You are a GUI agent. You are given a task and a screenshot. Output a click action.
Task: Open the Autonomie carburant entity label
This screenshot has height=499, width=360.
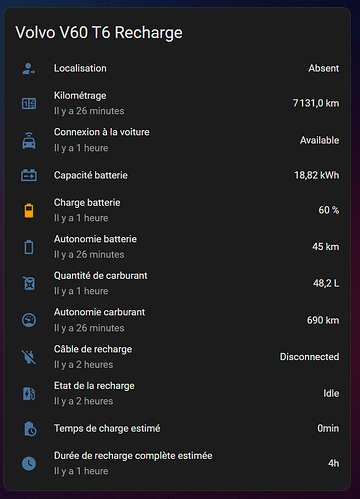[x=99, y=312]
